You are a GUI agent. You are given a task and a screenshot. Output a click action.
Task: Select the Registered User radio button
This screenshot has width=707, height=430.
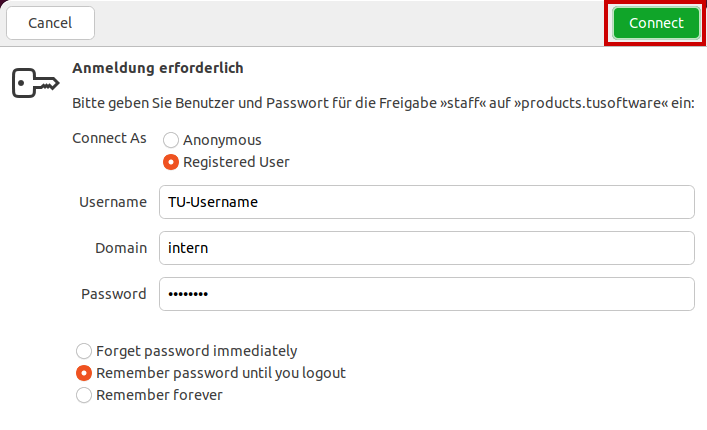pos(171,162)
